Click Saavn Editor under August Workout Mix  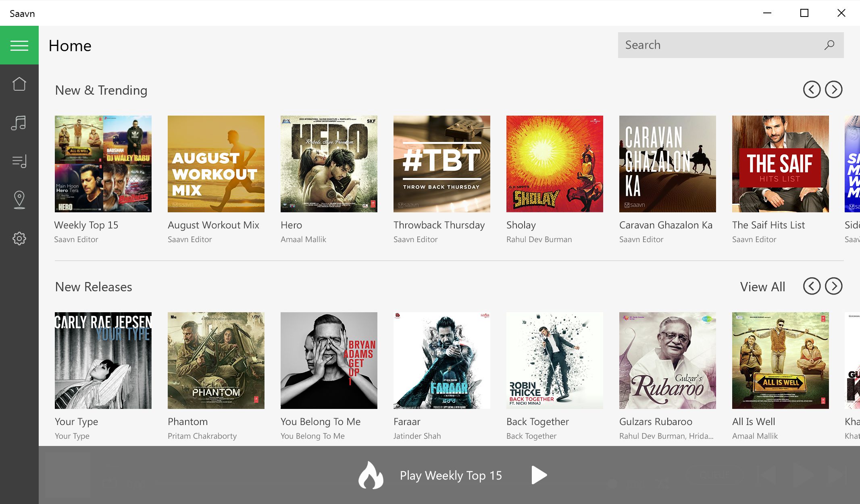pyautogui.click(x=189, y=239)
